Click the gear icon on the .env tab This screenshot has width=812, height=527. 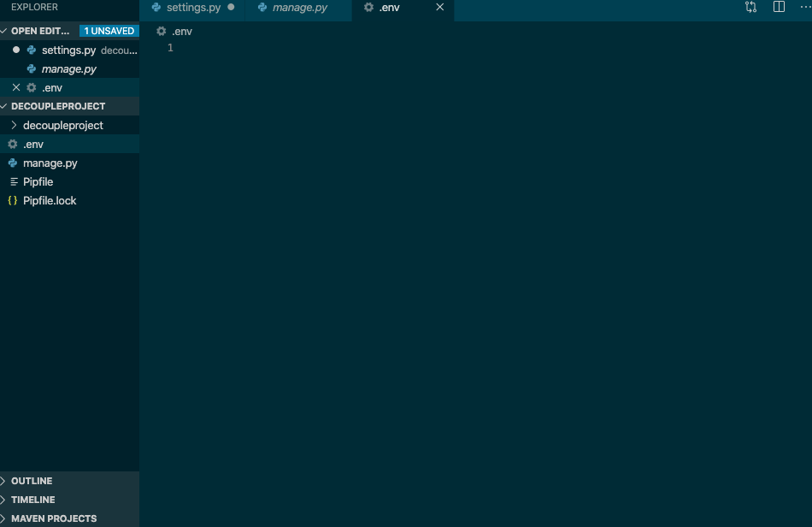[x=368, y=7]
